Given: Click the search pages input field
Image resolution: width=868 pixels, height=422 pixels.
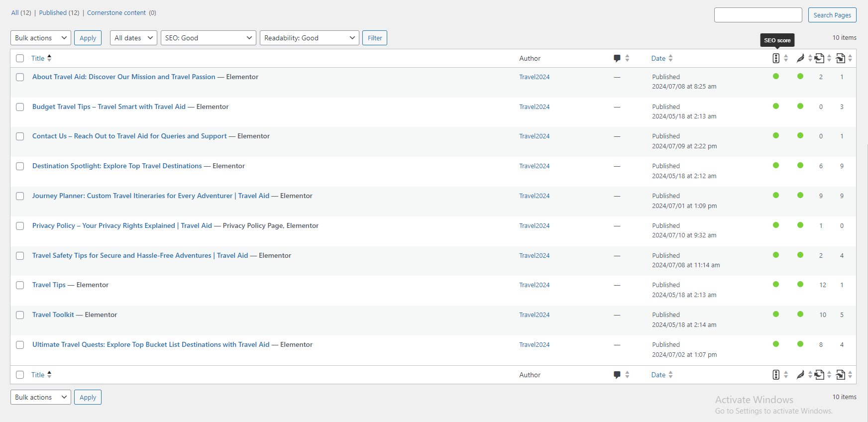Looking at the screenshot, I should (758, 15).
